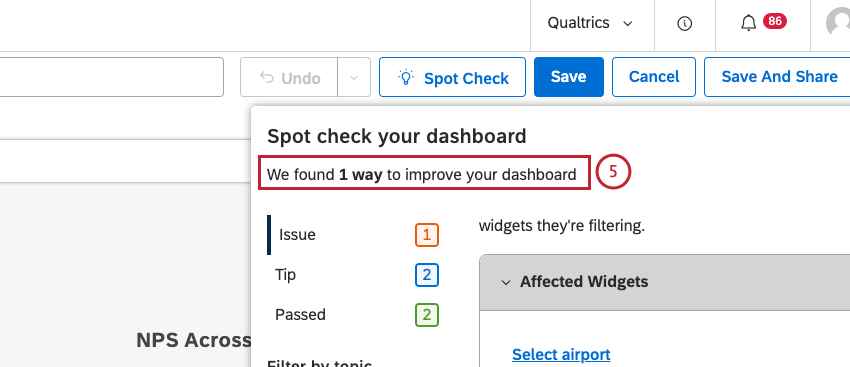Click the Save And Share button

777,77
